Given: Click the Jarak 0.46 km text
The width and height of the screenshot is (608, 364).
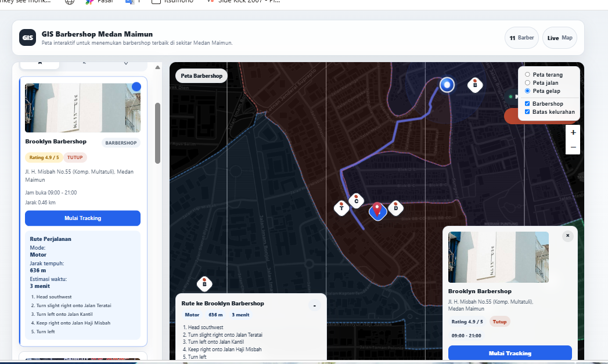Looking at the screenshot, I should point(40,203).
